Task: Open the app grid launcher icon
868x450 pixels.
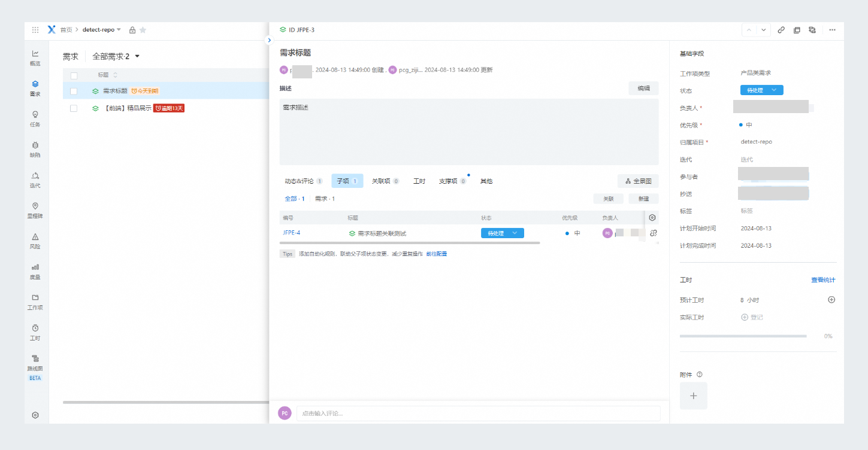Action: pos(35,30)
